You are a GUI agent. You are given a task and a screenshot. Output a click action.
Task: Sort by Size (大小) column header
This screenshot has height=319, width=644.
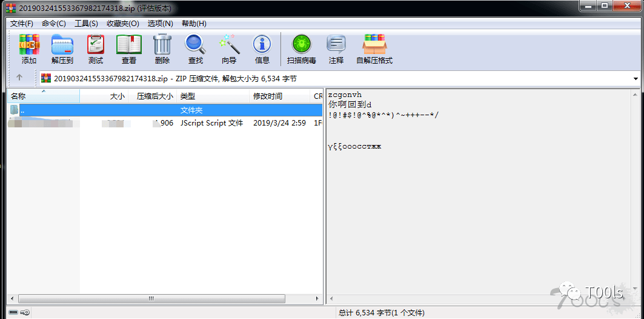point(104,96)
